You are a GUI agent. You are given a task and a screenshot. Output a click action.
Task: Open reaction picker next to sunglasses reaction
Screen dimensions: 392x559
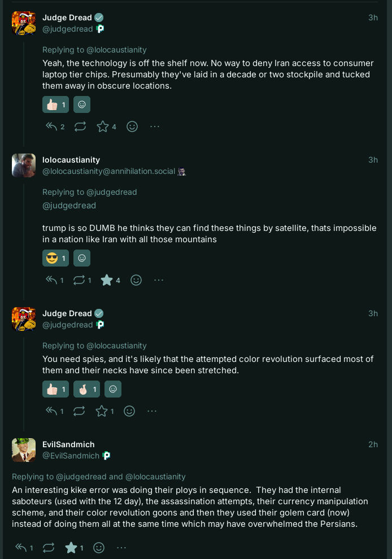point(82,258)
